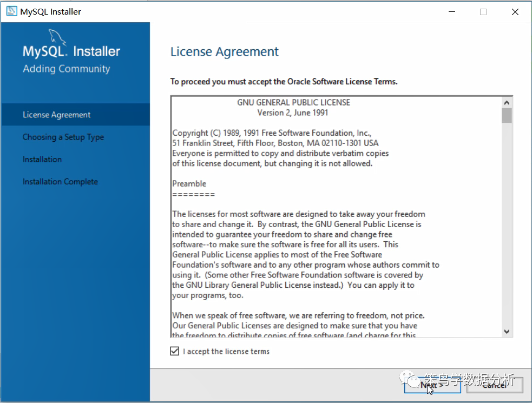The height and width of the screenshot is (403, 532).
Task: Click the MySQL dolphin logo
Action: (x=56, y=37)
